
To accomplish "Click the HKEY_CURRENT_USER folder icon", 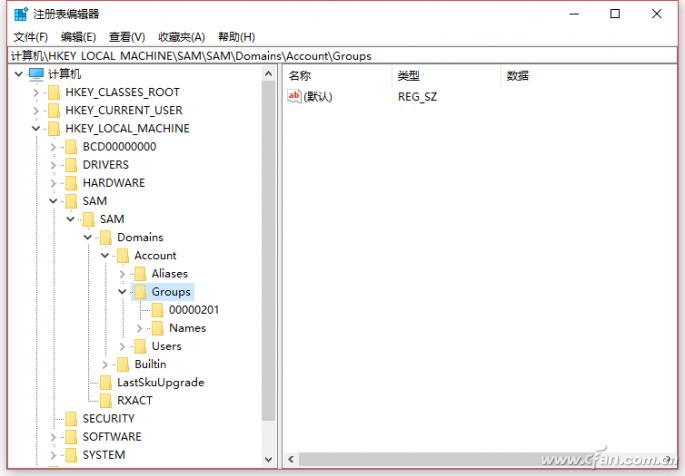I will click(54, 110).
